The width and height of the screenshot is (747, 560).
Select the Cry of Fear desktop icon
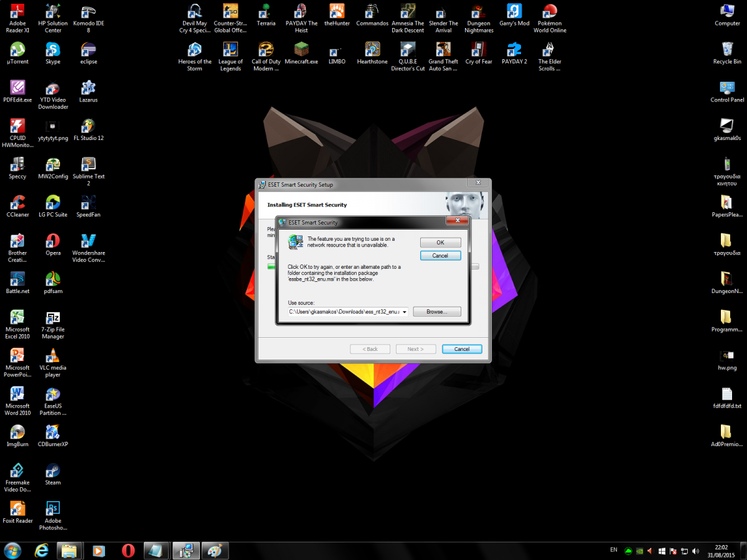point(479,54)
